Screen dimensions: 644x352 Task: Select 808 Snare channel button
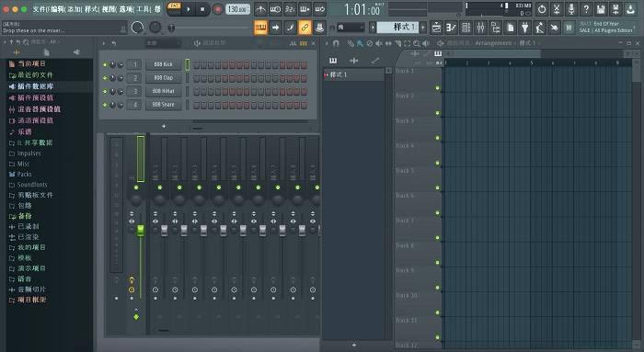point(164,105)
